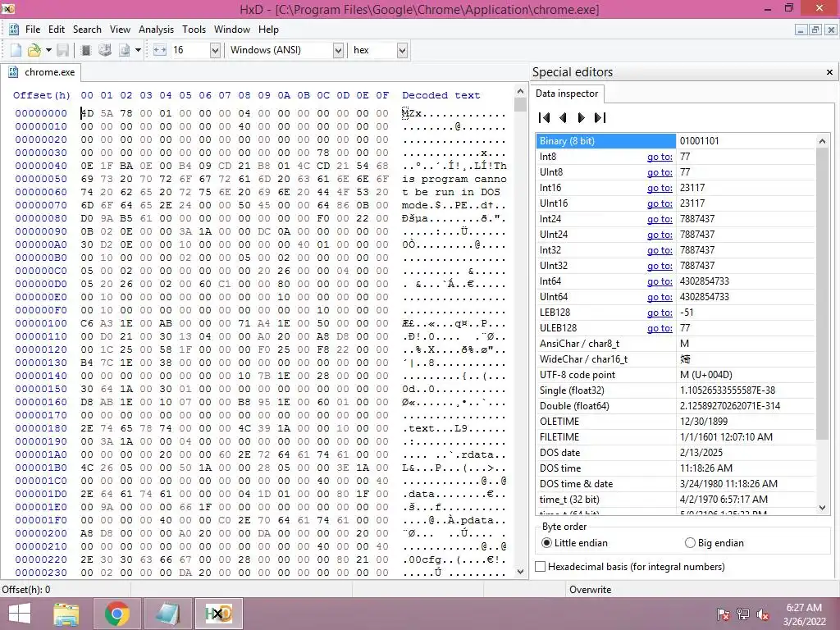The image size is (840, 630).
Task: Go to next byte arrow icon
Action: [x=582, y=117]
